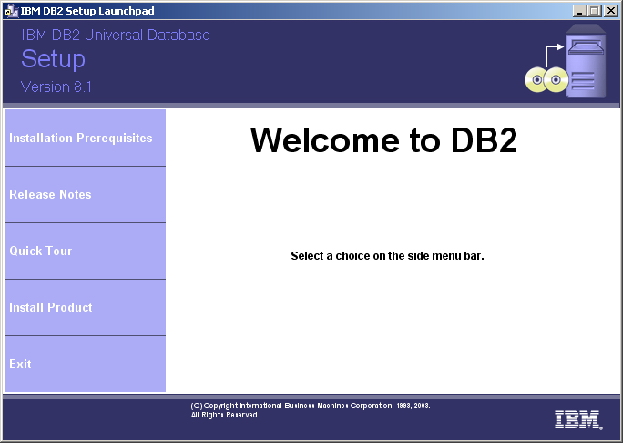
Task: Minimize the DB2 Setup Launchpad window
Action: point(579,11)
